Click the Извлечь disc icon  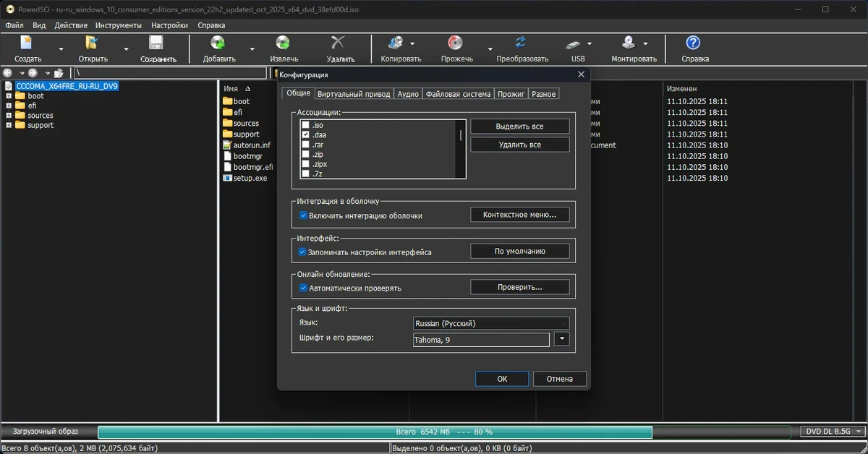[x=283, y=43]
